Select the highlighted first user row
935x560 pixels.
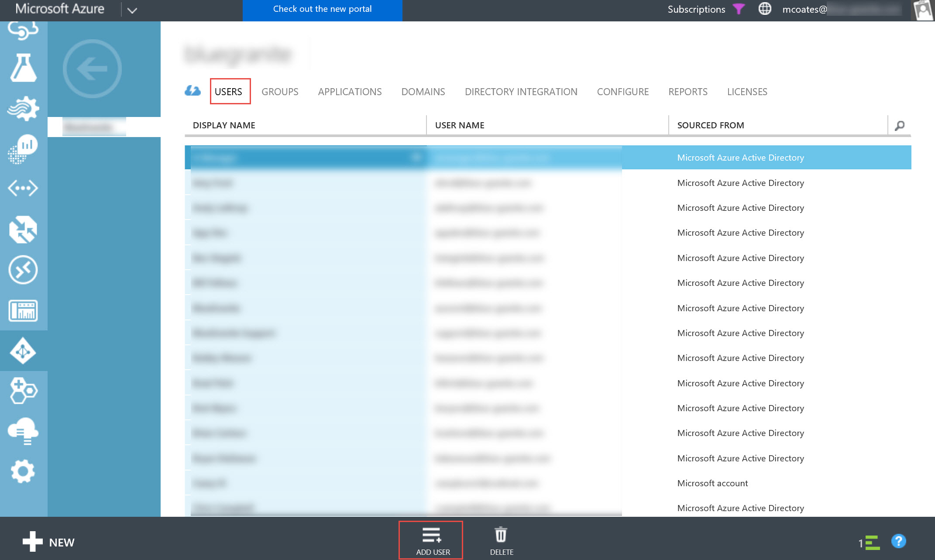pos(548,158)
